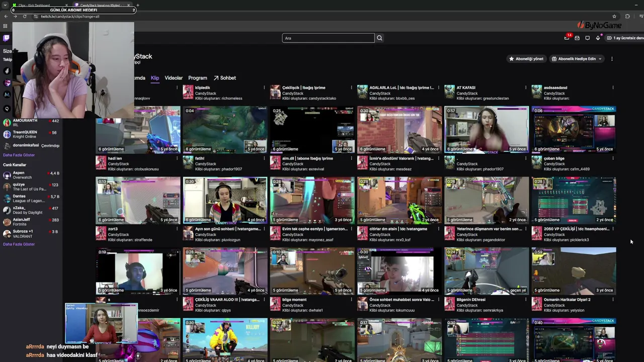
Task: Go forward in browser history
Action: [15, 16]
